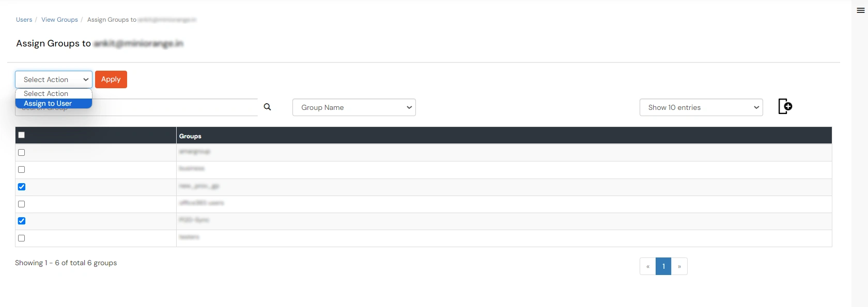Go to View Groups breadcrumb link

(x=59, y=20)
